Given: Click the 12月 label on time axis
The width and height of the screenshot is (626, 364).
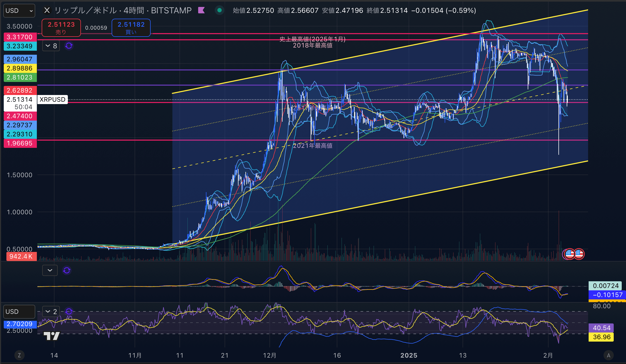Looking at the screenshot, I should pos(270,355).
